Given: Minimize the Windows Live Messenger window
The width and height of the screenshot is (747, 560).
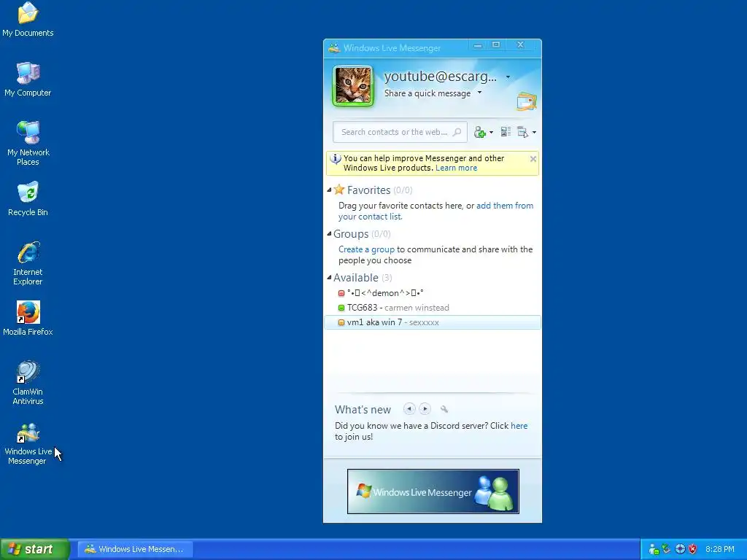Looking at the screenshot, I should (x=478, y=45).
